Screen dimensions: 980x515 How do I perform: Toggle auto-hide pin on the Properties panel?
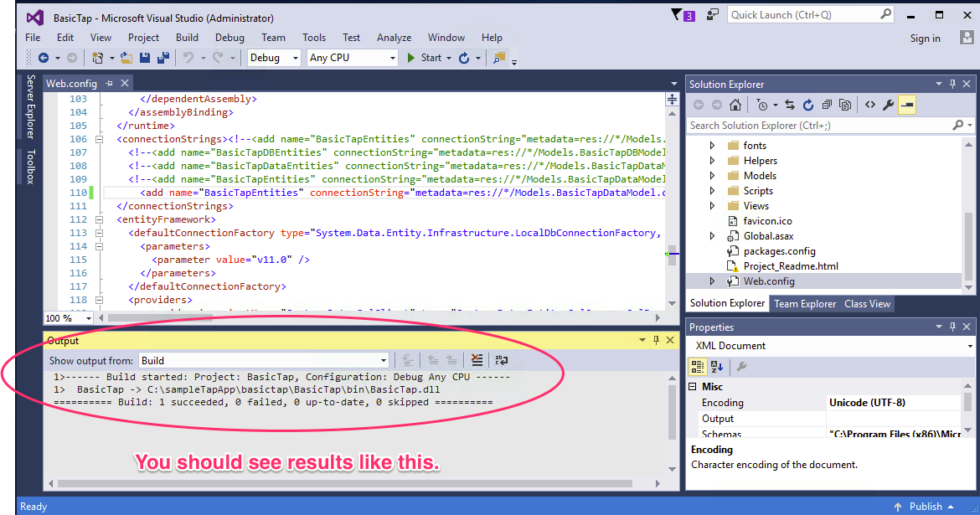(952, 327)
